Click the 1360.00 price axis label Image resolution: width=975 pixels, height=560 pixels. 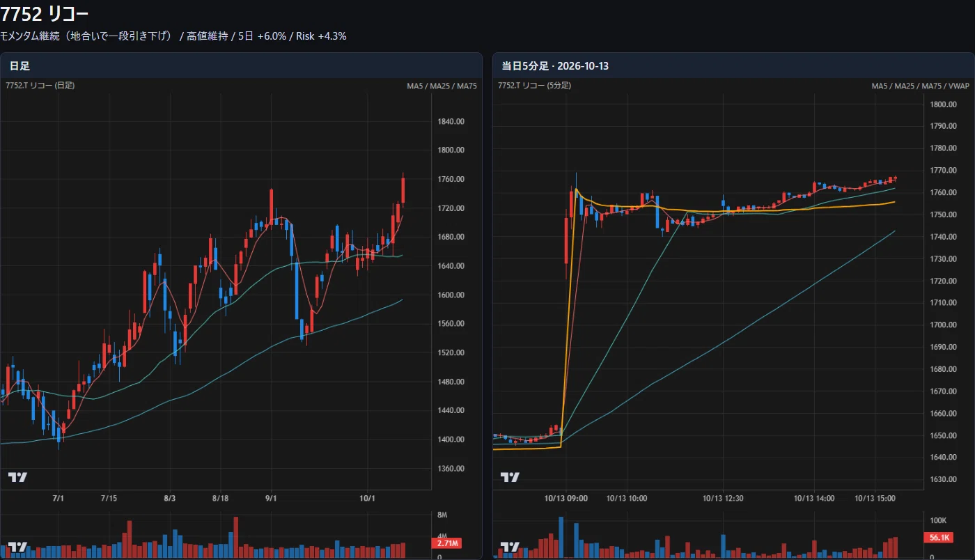click(451, 469)
